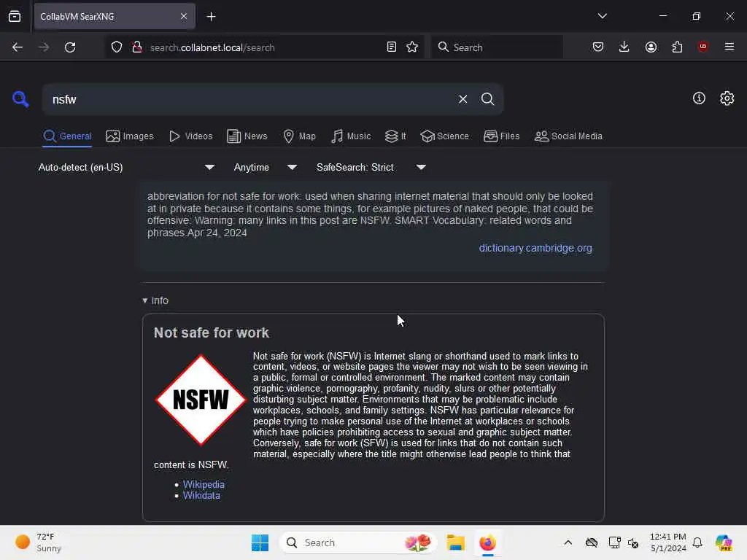The image size is (747, 560).
Task: Click network display icon in tray
Action: (614, 542)
